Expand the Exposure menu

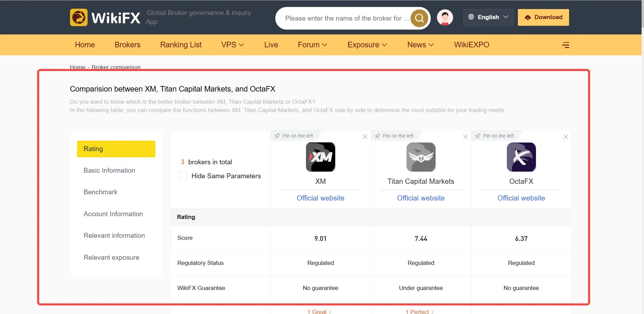pos(367,45)
